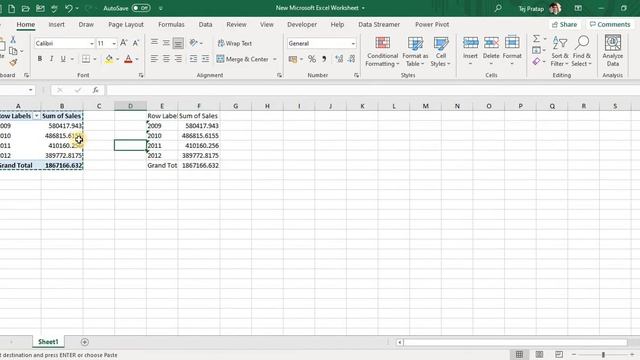Click the Insert Function fx icon
640x360 pixels.
coord(96,90)
